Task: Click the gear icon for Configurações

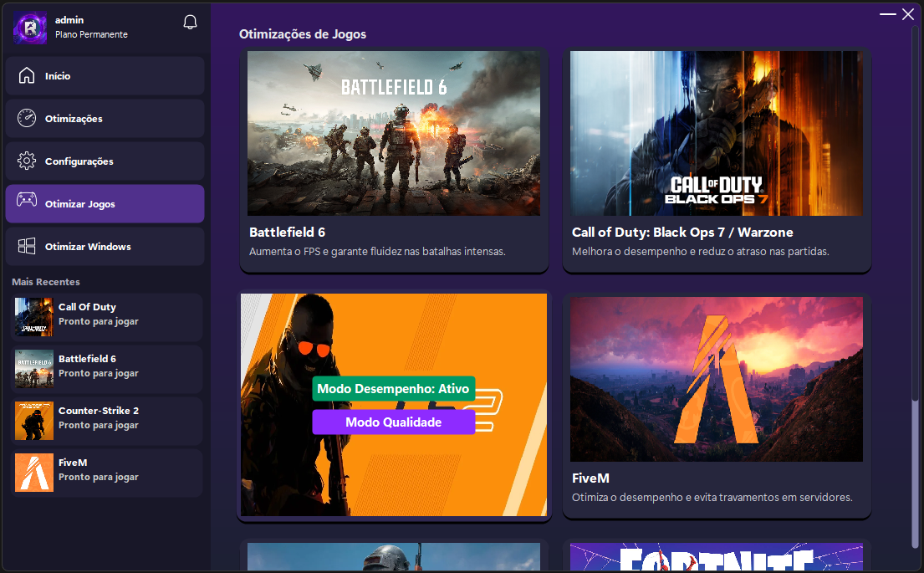Action: click(27, 161)
